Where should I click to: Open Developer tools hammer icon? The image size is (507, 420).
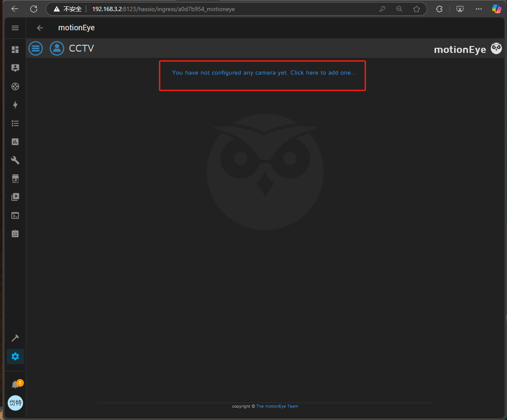tap(15, 338)
